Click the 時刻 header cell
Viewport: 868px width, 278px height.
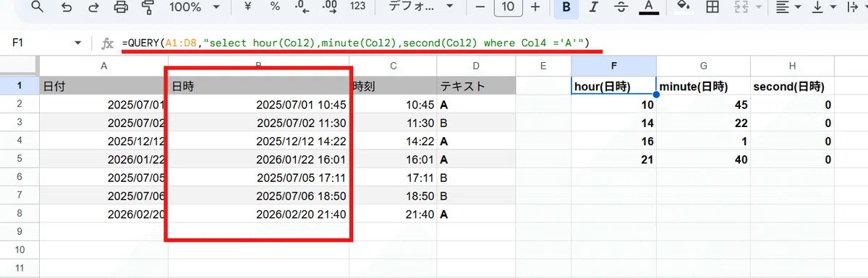(393, 87)
